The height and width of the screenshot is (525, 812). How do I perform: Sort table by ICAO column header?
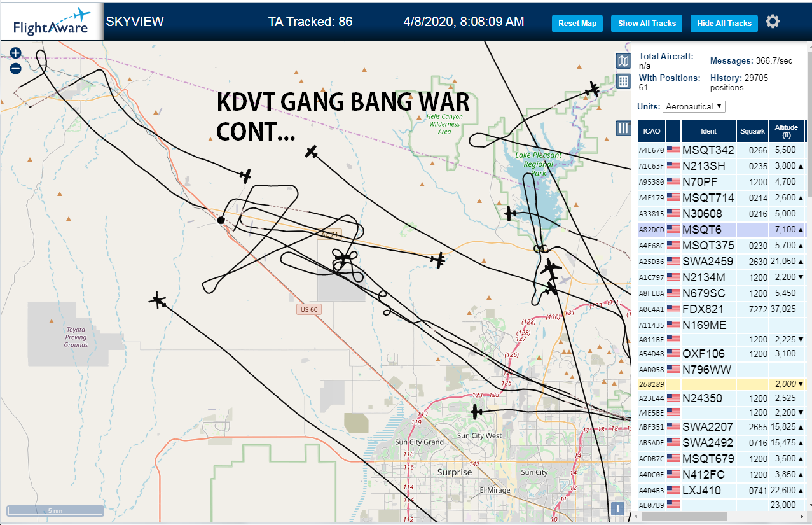[x=651, y=131]
